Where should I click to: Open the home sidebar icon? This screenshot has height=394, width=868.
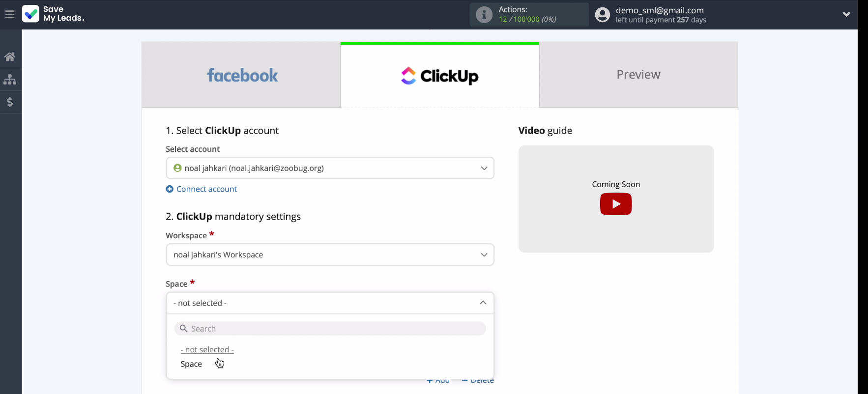10,57
